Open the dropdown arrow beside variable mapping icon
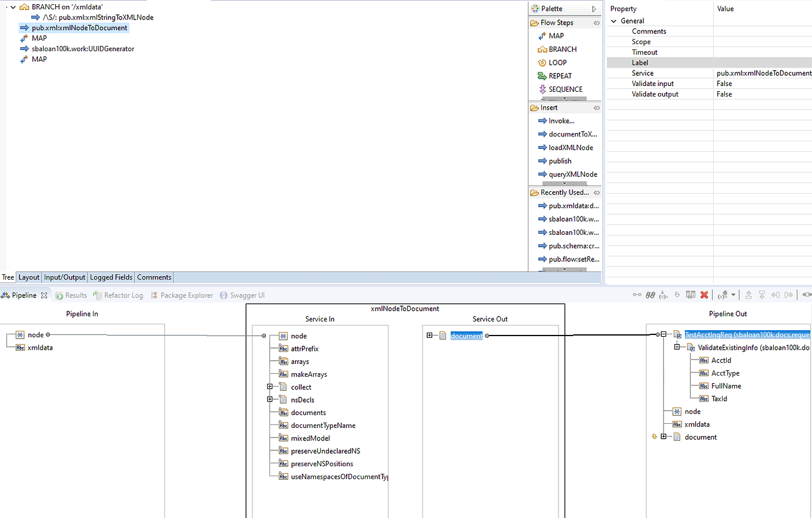The image size is (812, 518). 733,295
